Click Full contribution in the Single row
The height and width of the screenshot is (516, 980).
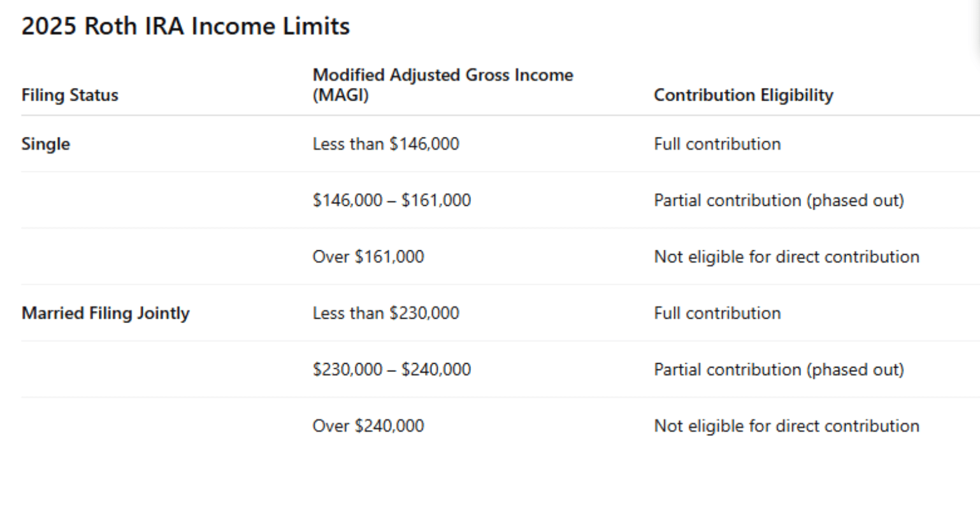[717, 144]
